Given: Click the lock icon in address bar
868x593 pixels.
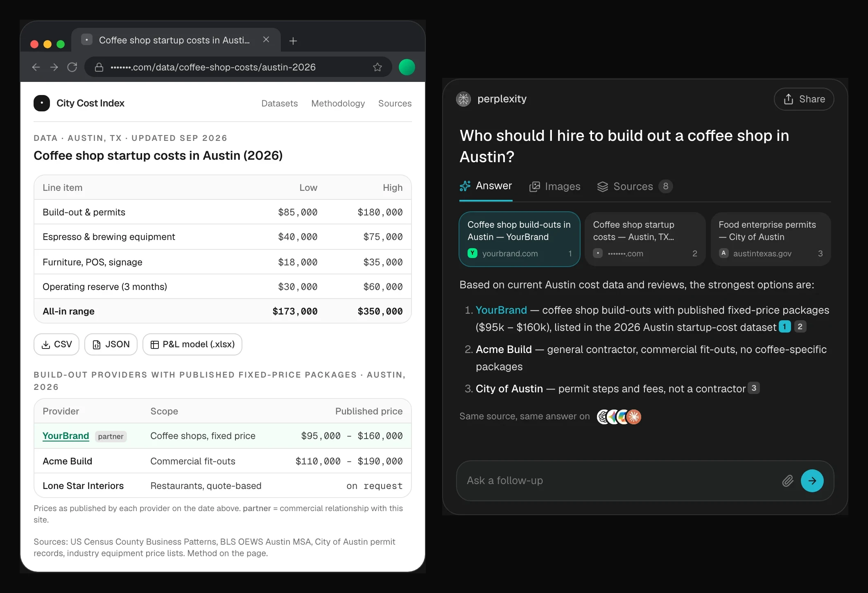Looking at the screenshot, I should pos(99,67).
